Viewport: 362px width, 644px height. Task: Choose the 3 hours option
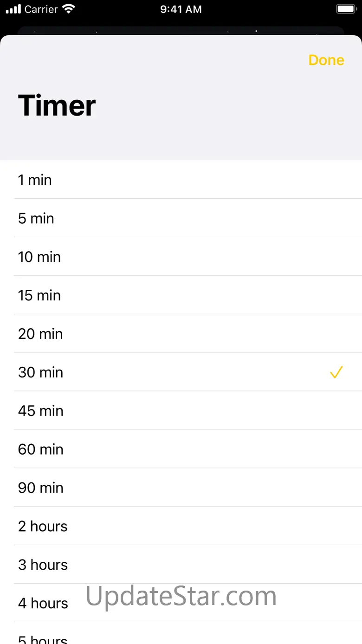point(181,565)
